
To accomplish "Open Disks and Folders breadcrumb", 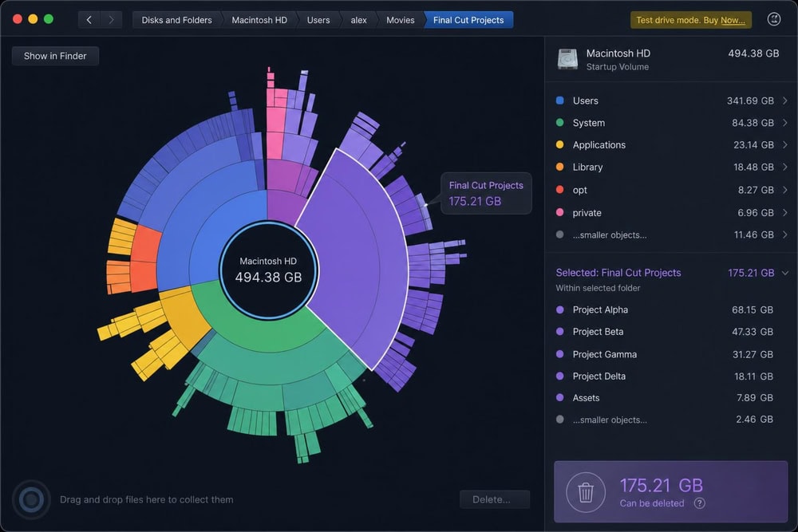I will pos(176,20).
